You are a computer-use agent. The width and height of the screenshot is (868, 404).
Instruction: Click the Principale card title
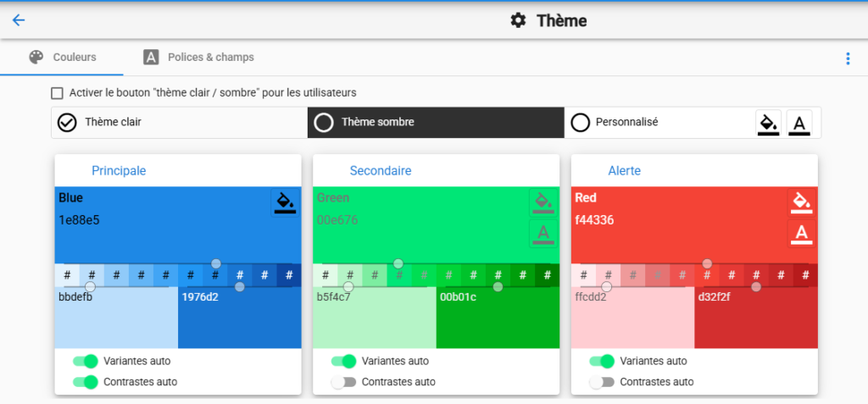119,170
